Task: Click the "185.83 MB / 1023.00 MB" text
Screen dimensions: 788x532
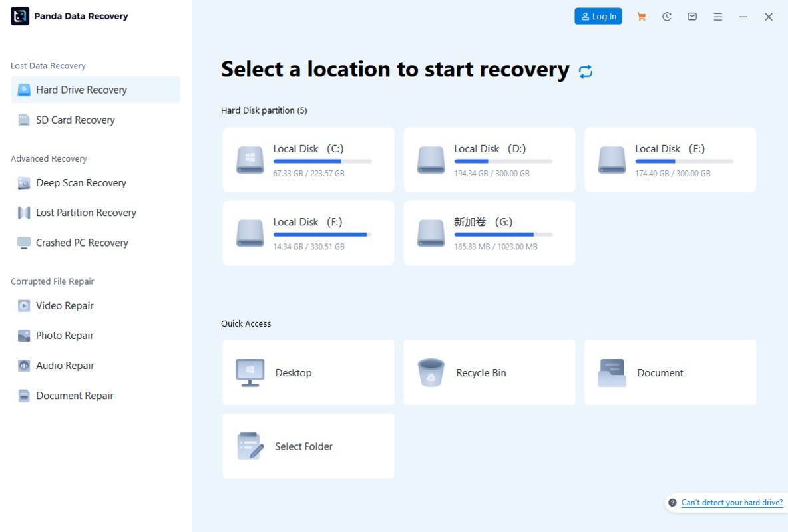Action: click(x=496, y=247)
